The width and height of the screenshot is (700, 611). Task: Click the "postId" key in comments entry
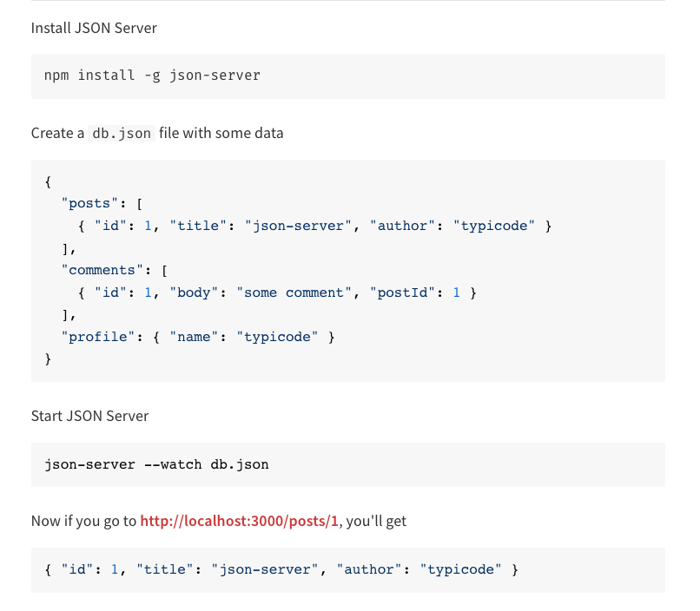[403, 292]
